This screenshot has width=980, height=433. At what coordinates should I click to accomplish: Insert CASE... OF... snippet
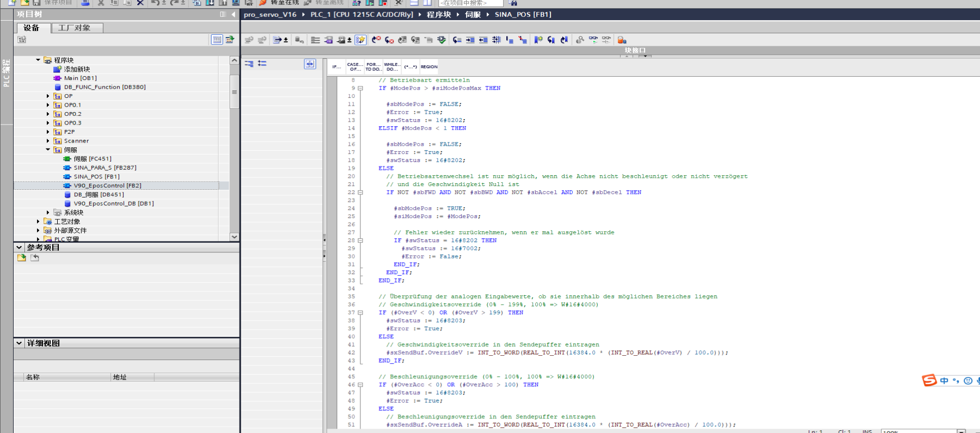[355, 67]
